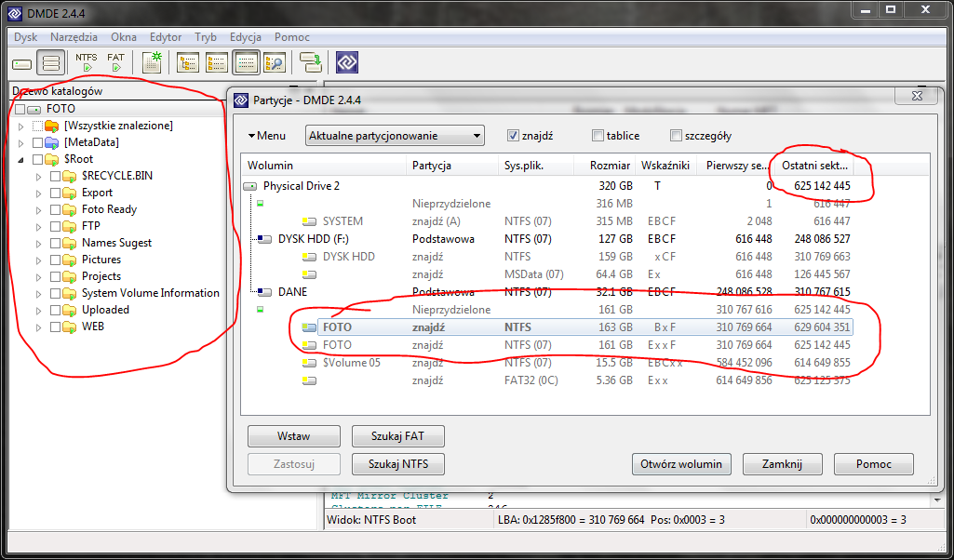Sort by the Wolumin column header

[324, 166]
